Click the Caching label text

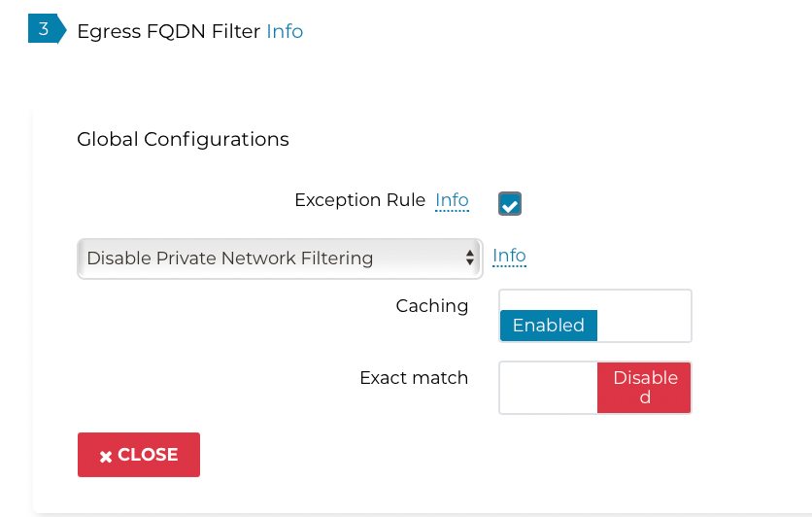431,306
